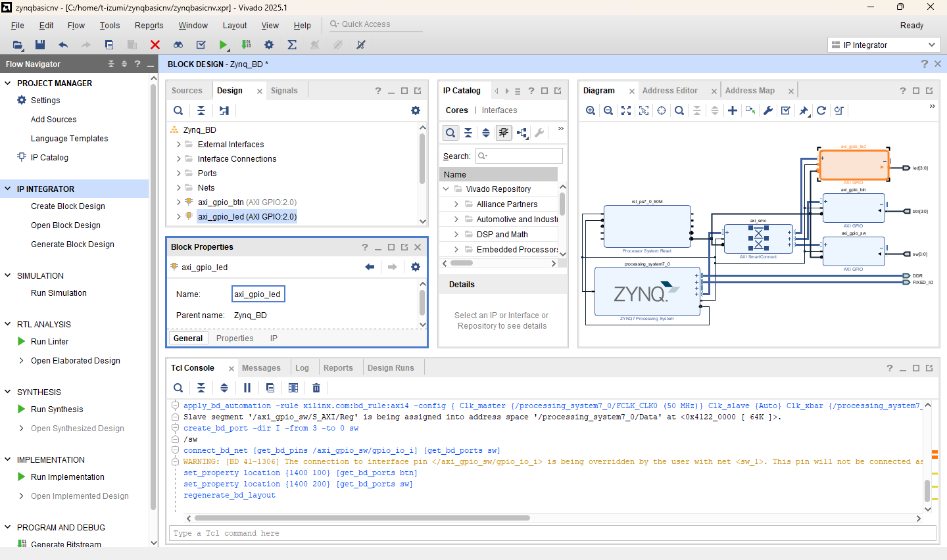
Task: Click Generate Block Design link
Action: 72,244
